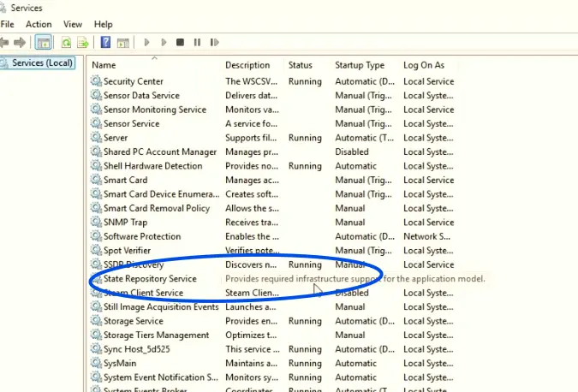Click the gear icon beside Spot Verifier
This screenshot has height=392, width=578.
click(x=96, y=250)
